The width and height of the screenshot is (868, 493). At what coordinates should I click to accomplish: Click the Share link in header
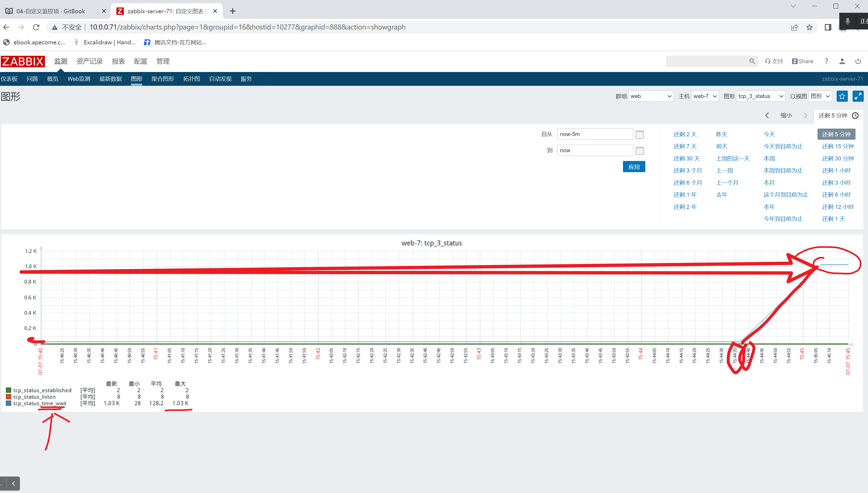coord(802,61)
